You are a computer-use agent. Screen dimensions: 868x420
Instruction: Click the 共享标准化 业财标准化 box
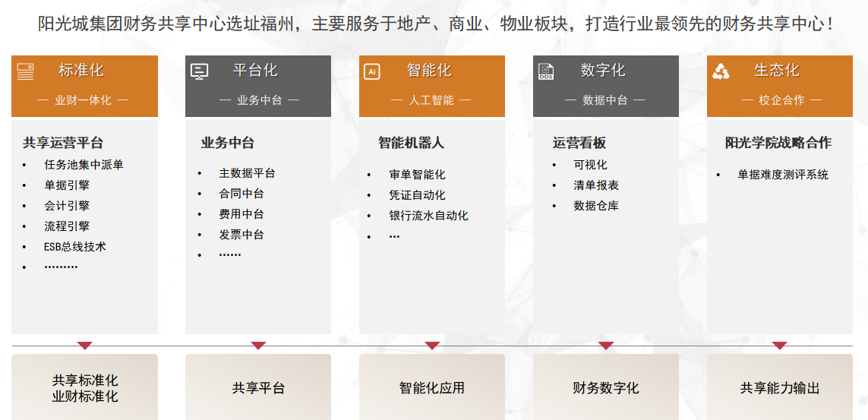[84, 387]
